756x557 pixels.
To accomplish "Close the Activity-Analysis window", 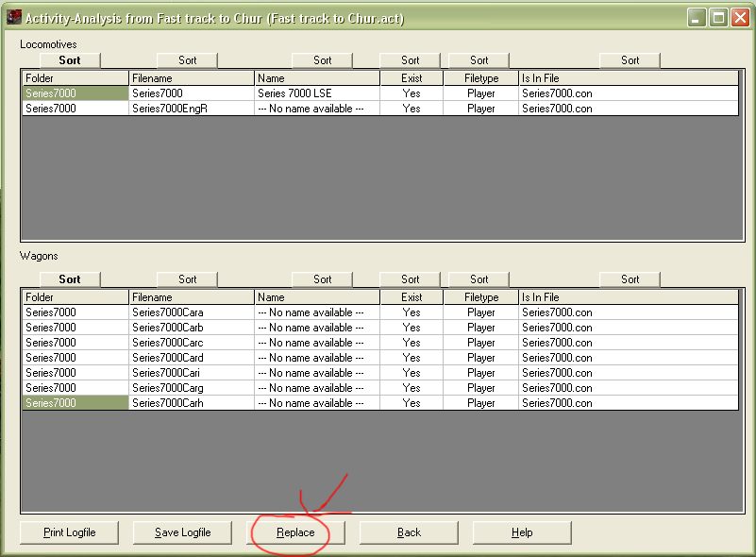I will (740, 18).
